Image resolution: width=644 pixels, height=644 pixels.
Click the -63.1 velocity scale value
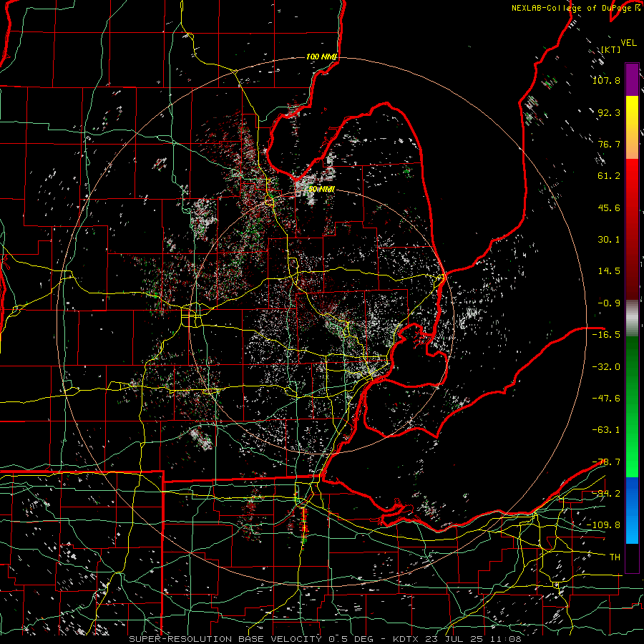coord(606,430)
